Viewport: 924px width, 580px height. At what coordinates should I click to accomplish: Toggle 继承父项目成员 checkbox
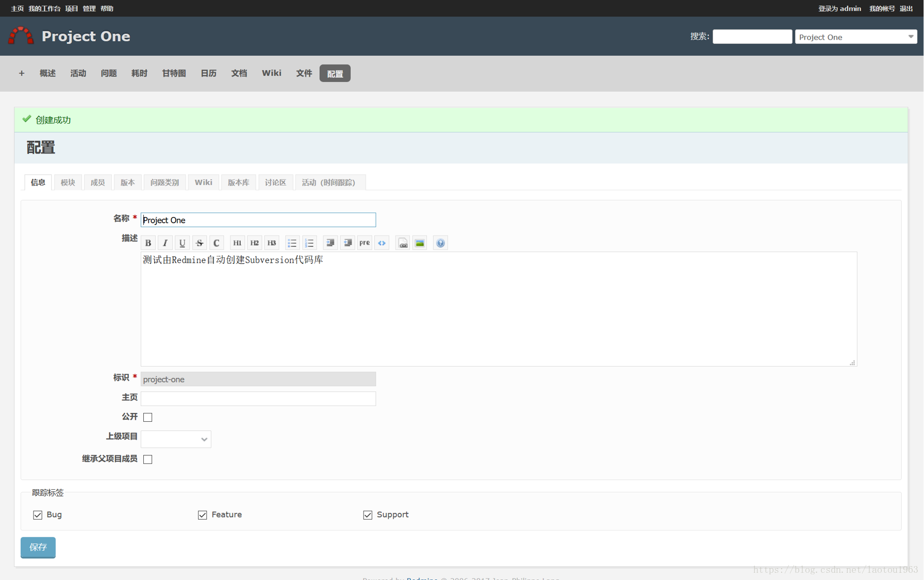(x=147, y=459)
